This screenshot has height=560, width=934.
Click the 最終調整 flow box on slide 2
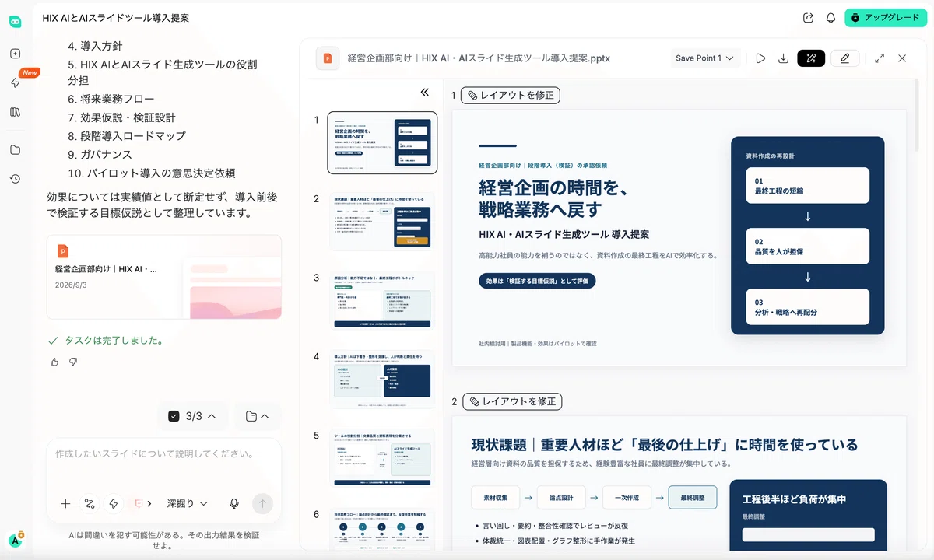click(693, 497)
